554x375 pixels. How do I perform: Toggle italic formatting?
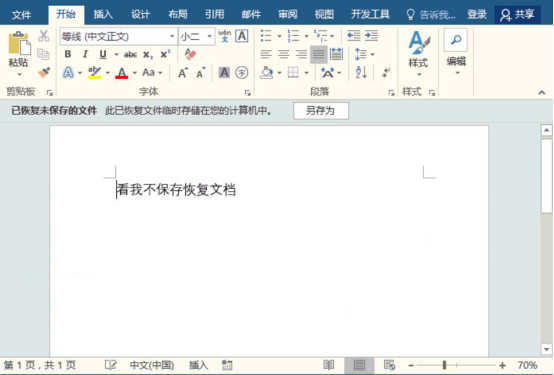click(x=85, y=54)
